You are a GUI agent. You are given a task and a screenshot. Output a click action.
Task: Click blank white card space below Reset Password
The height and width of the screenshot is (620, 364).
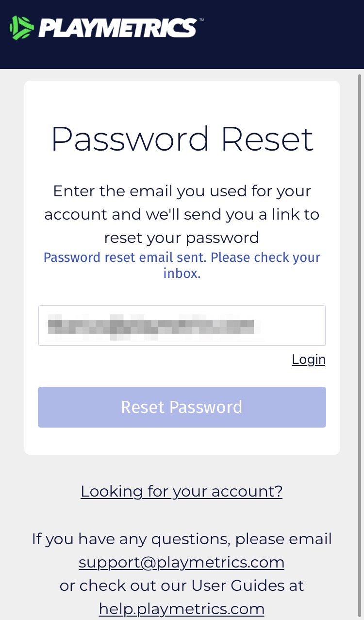coord(182,441)
